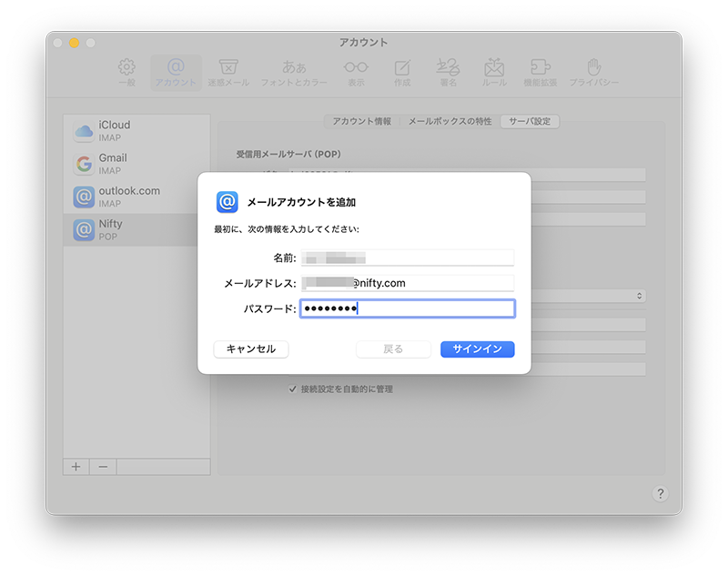Click the サインイン button
The width and height of the screenshot is (728, 576).
[x=478, y=349]
